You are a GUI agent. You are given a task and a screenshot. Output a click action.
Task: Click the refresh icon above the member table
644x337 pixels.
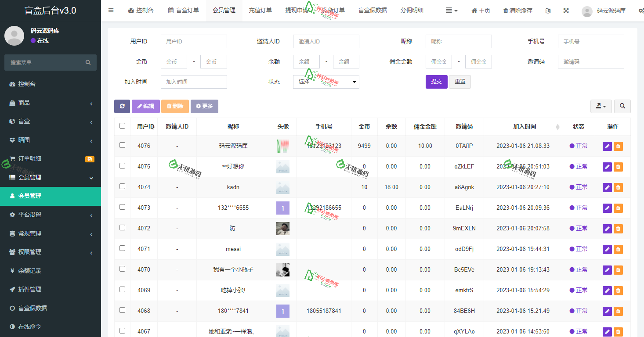click(x=122, y=106)
